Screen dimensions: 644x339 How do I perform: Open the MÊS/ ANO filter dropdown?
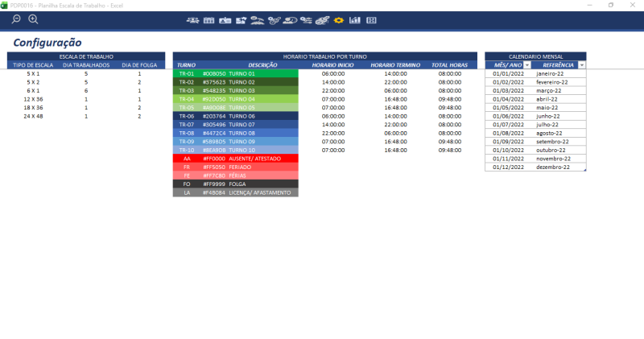[527, 64]
